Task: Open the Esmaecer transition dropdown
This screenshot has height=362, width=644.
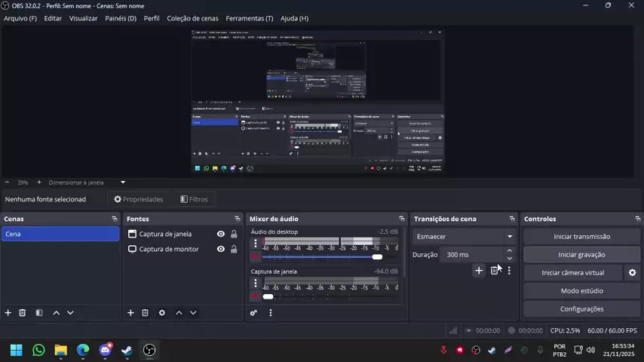Action: tap(464, 237)
